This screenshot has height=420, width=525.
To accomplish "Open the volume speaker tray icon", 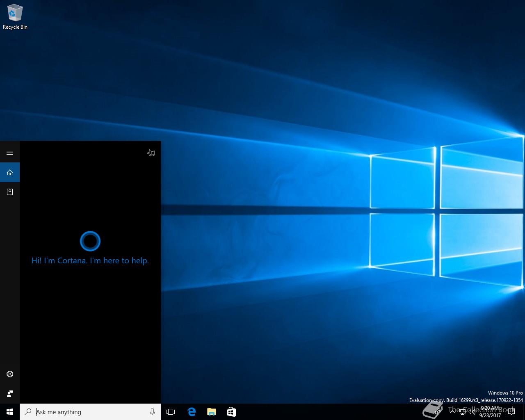I will [472, 412].
